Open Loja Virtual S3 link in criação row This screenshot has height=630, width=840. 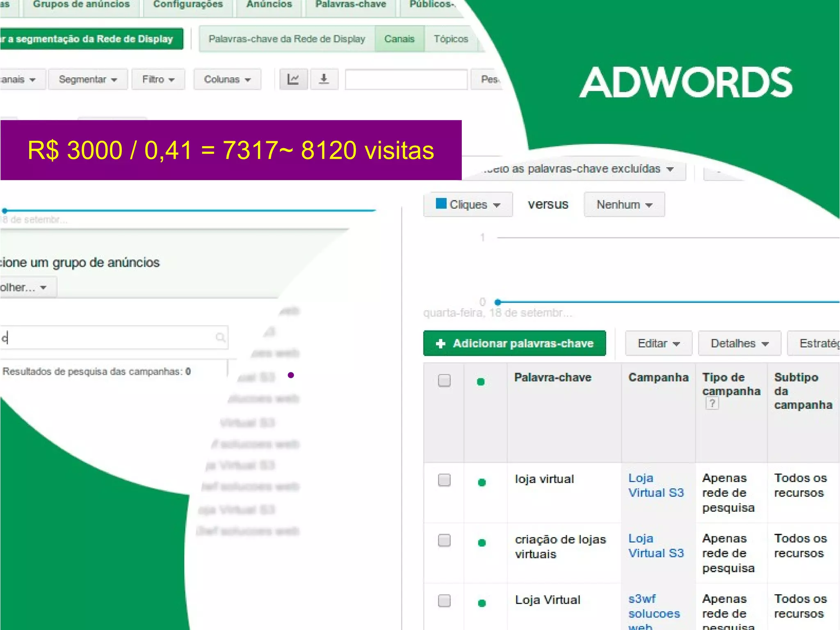[656, 545]
